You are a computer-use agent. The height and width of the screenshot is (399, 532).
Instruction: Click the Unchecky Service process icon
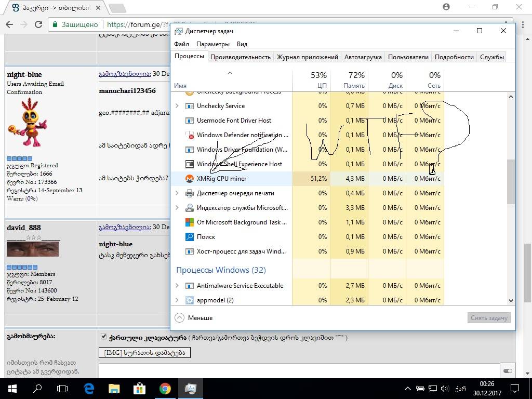coord(189,106)
